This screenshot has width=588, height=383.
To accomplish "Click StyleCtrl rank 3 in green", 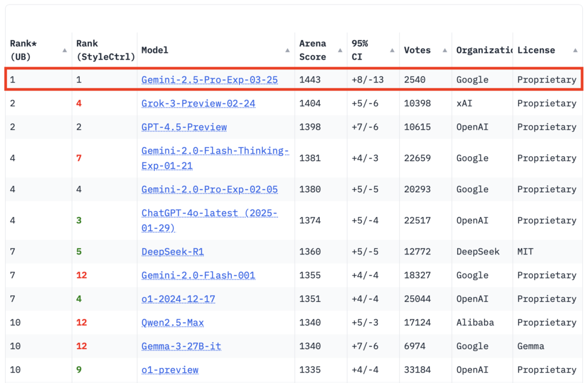I will click(x=79, y=220).
